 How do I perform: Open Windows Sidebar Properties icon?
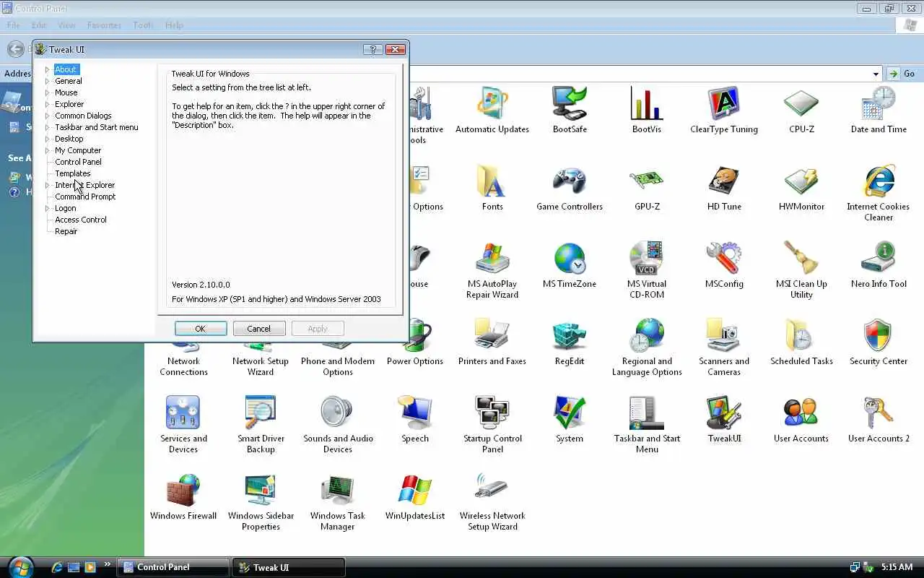pos(261,490)
